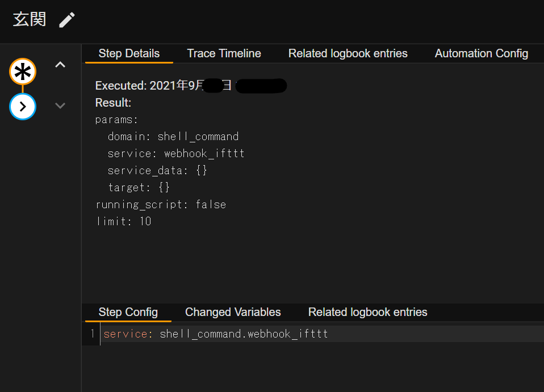
Task: Switch to Automation Config tab
Action: click(x=481, y=54)
